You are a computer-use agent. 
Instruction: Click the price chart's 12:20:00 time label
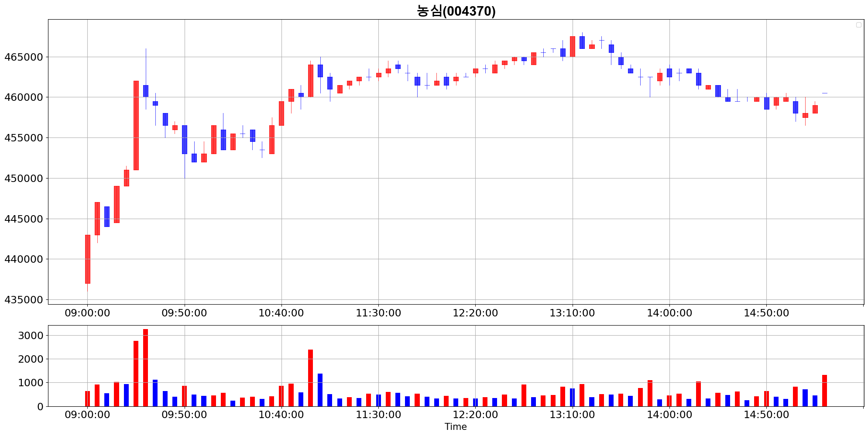[x=475, y=313]
